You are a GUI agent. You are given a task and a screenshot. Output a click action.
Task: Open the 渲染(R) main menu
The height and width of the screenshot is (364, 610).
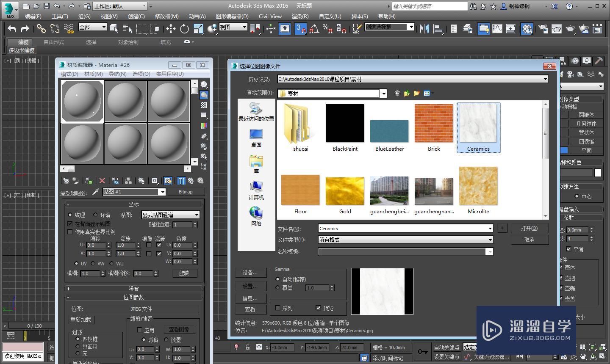pos(300,16)
